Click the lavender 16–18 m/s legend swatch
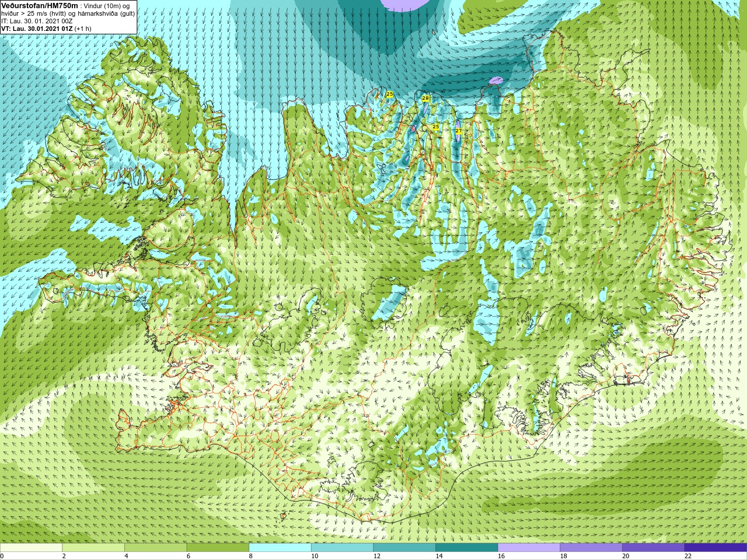The height and width of the screenshot is (560, 747). pyautogui.click(x=529, y=547)
